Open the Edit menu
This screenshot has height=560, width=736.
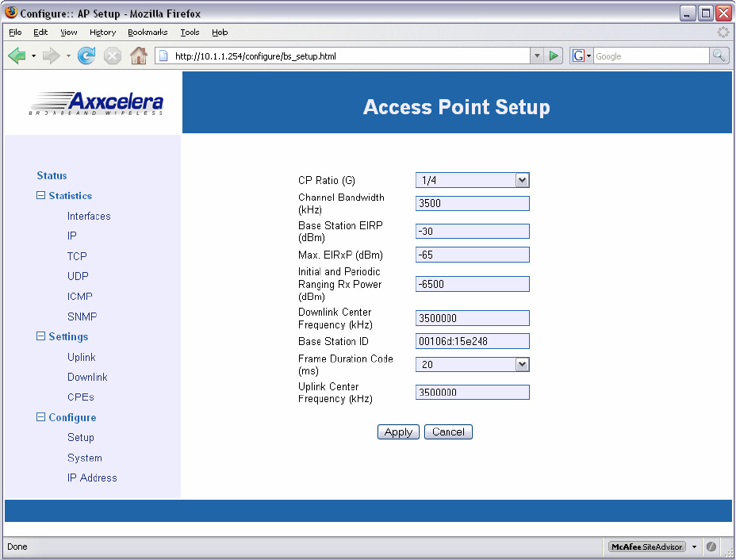40,32
